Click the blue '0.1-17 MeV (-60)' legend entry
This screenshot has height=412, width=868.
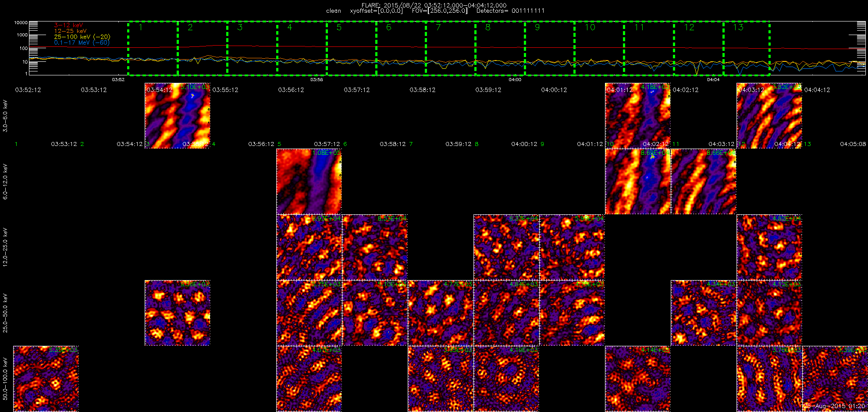coord(82,43)
